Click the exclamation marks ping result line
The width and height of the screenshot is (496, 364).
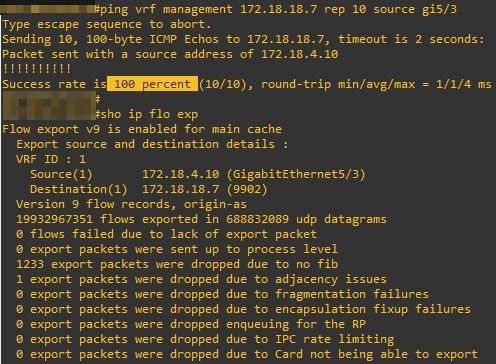(37, 69)
